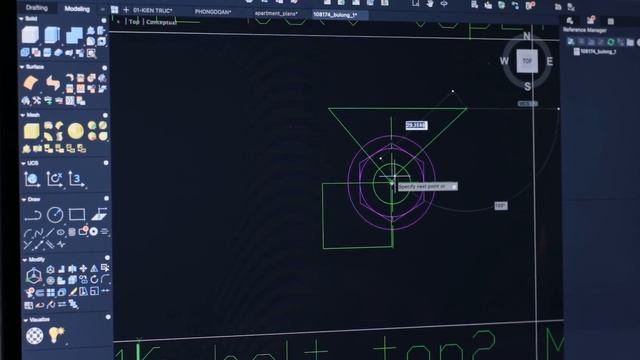Click the refresh icon in Reference Manager

[611, 42]
